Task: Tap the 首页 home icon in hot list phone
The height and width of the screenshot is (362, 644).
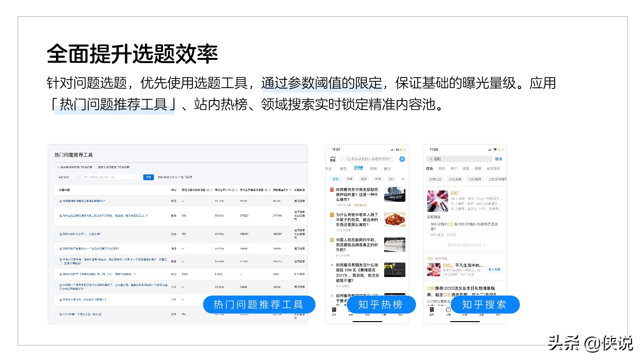Action: [x=334, y=311]
